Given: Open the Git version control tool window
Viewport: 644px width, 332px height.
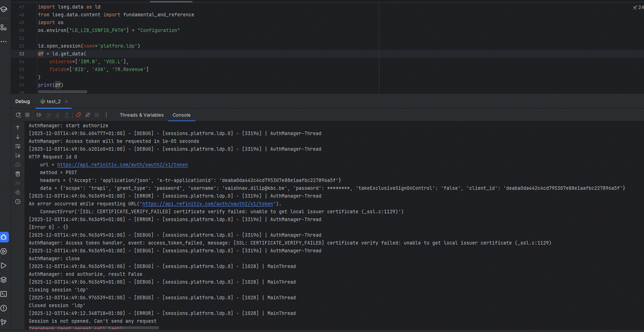Looking at the screenshot, I should pos(4,322).
